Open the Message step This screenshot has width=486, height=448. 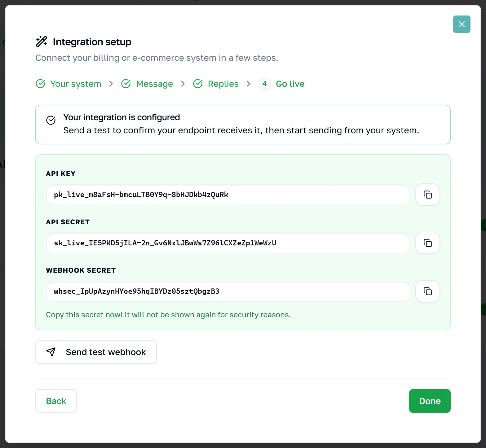(x=147, y=84)
